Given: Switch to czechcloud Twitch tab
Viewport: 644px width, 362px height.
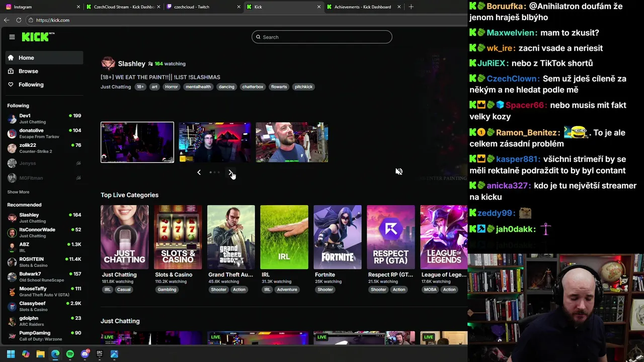Looking at the screenshot, I should pyautogui.click(x=203, y=7).
